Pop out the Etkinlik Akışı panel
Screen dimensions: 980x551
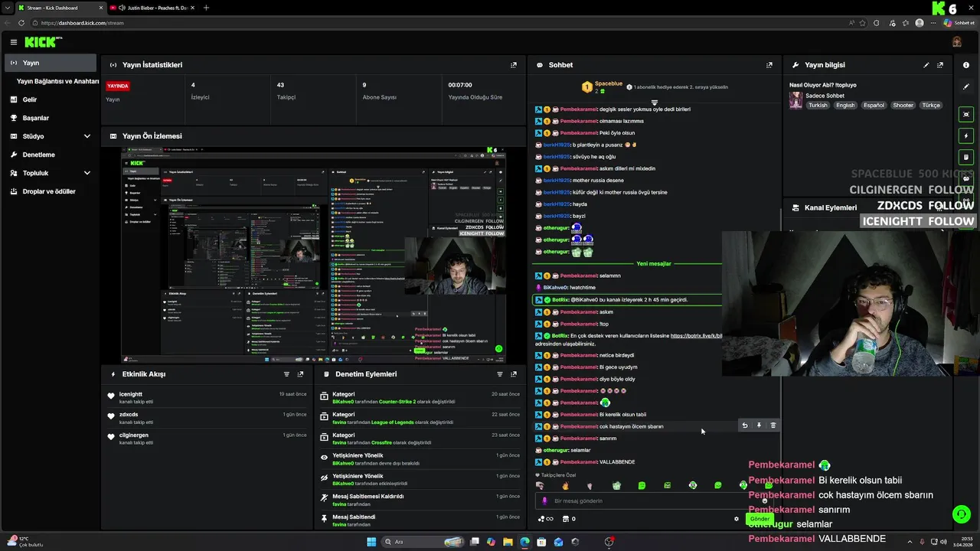coord(300,374)
